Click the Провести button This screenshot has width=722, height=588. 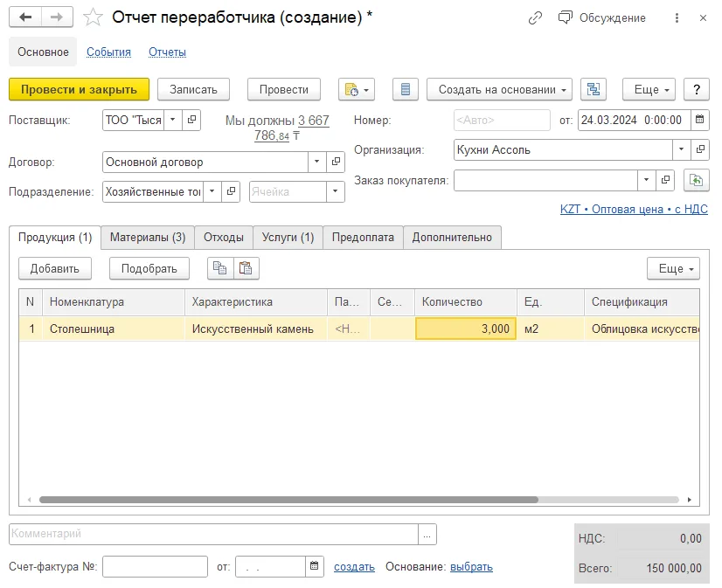(x=283, y=89)
